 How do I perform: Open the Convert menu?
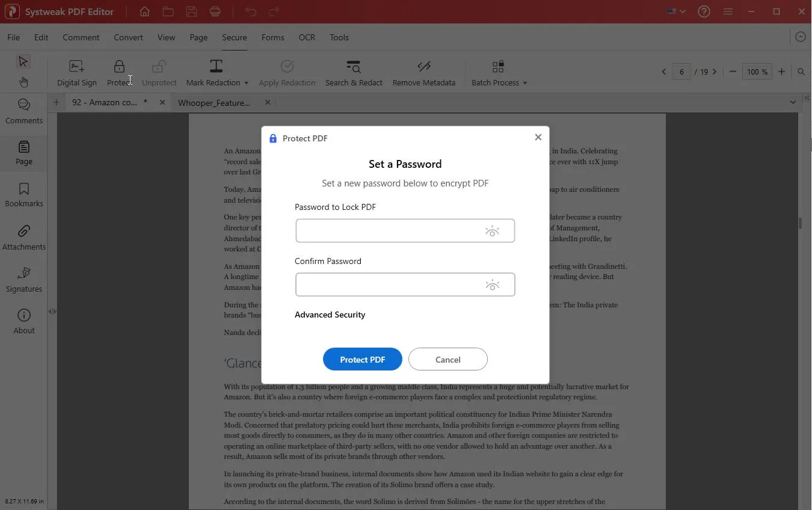(x=128, y=37)
